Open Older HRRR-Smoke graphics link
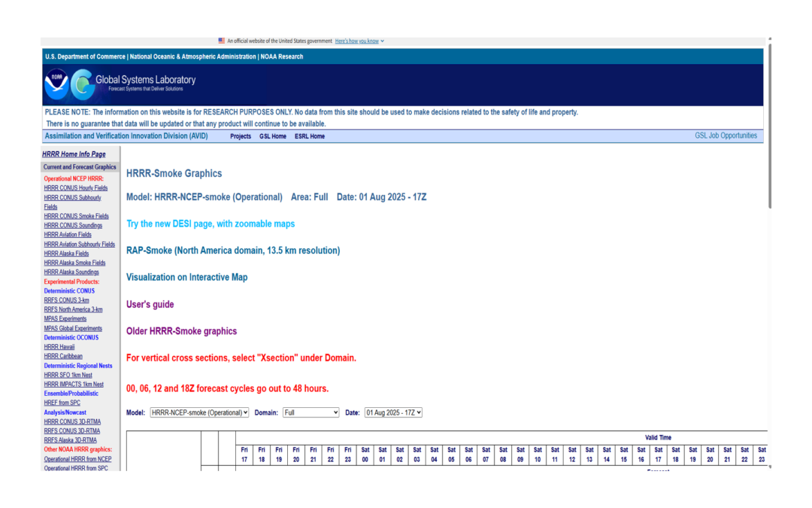The image size is (812, 508). [x=181, y=331]
